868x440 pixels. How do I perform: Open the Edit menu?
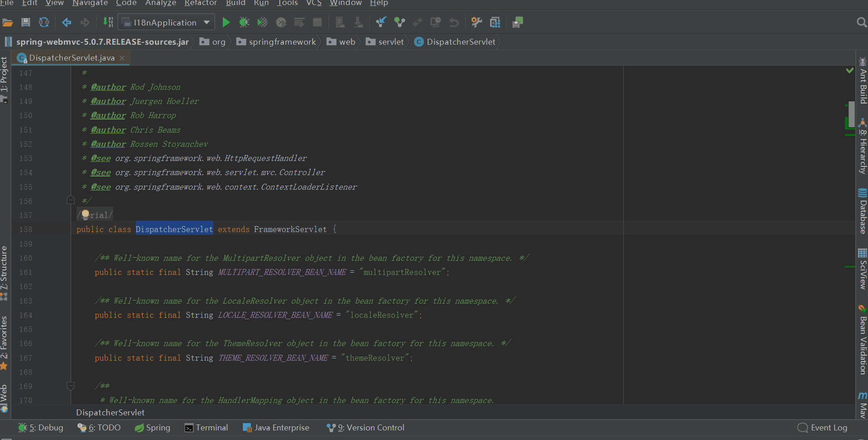point(30,3)
